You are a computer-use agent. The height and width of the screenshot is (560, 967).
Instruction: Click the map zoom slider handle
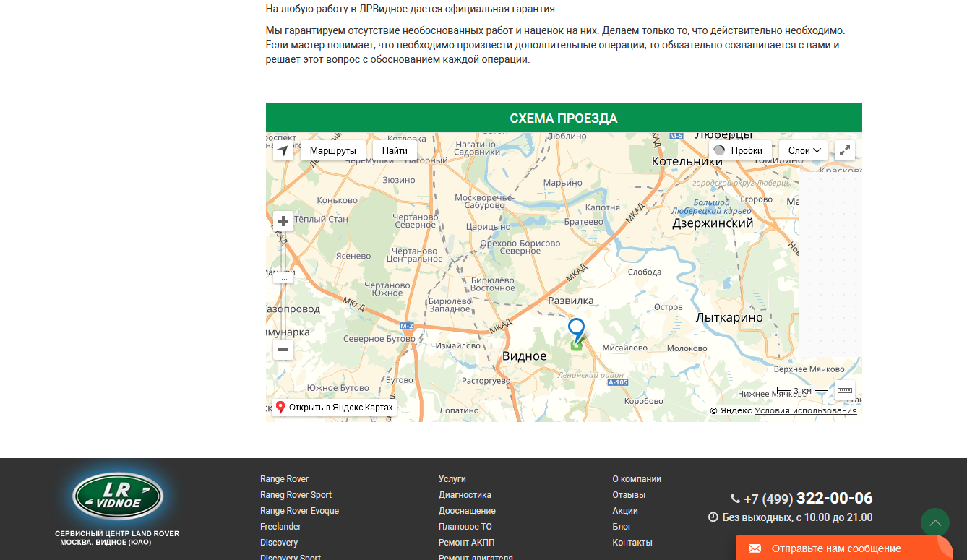pos(283,277)
